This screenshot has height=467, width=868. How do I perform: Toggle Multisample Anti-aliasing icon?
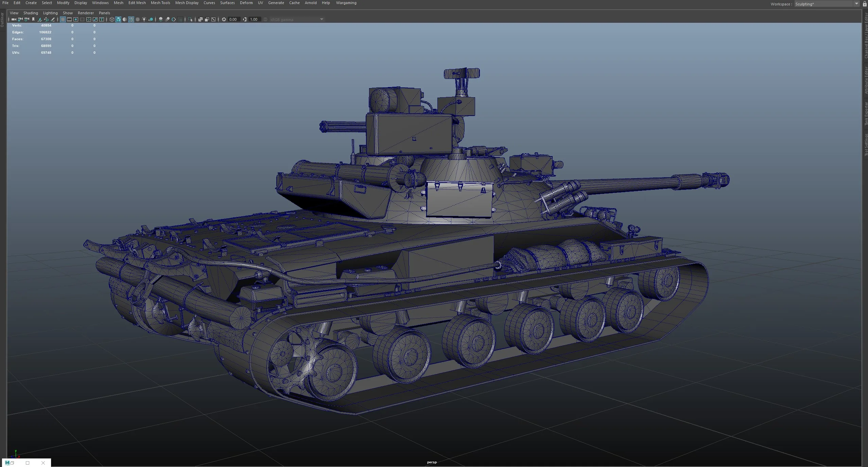(174, 19)
